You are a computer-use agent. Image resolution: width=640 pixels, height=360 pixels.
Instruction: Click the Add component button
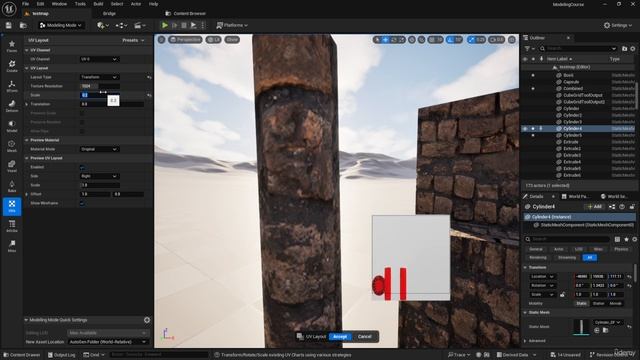pyautogui.click(x=594, y=207)
